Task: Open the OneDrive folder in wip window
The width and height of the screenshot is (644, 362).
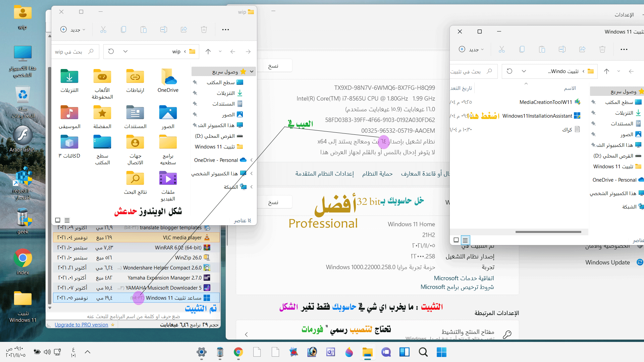Action: [x=168, y=80]
